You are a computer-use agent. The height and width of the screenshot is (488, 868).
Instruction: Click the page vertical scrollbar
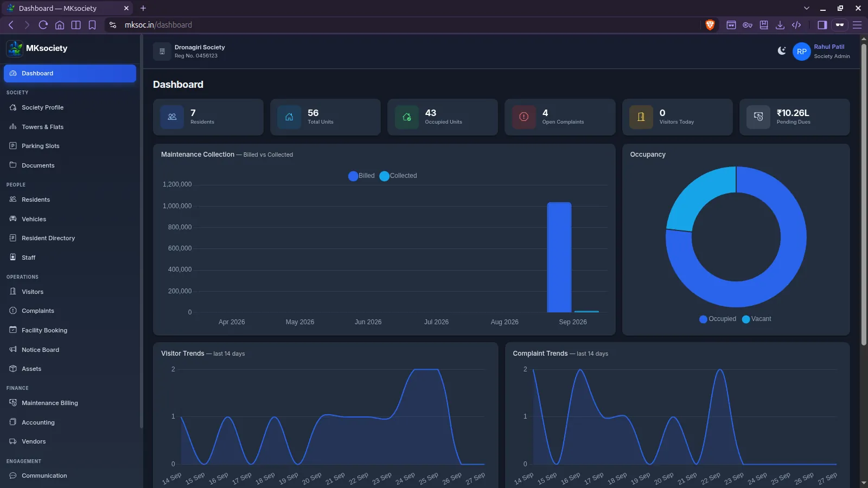[864, 194]
